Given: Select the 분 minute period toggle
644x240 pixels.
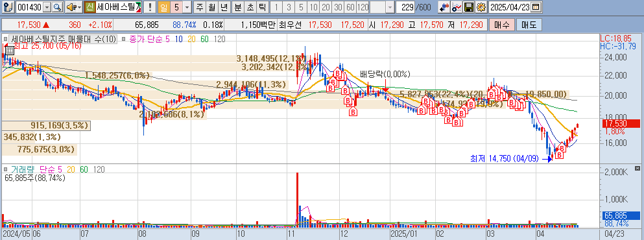Looking at the screenshot, I should coord(238,7).
